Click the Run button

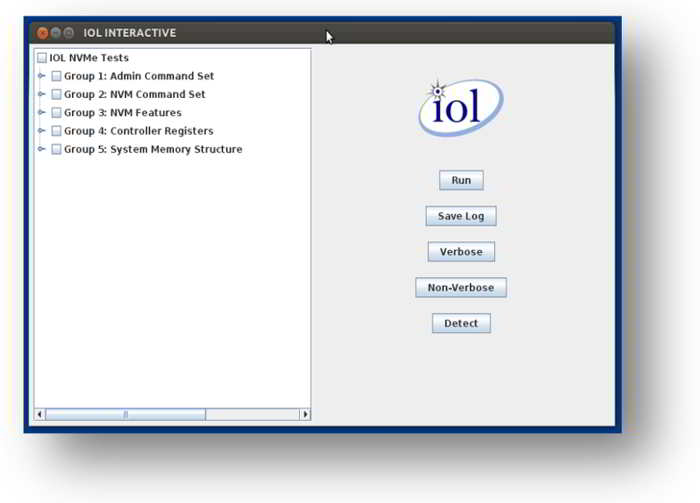[461, 180]
